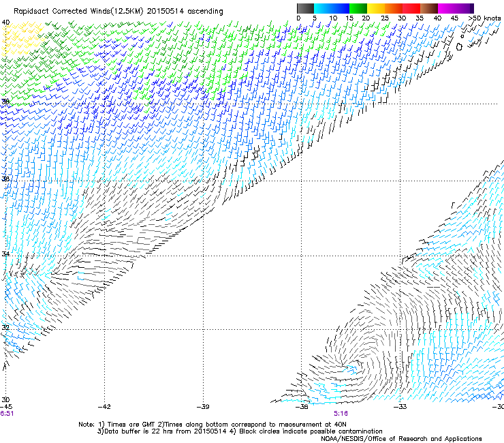
Task: Pick the yellow 20-25 knots legend color
Action: (x=376, y=8)
